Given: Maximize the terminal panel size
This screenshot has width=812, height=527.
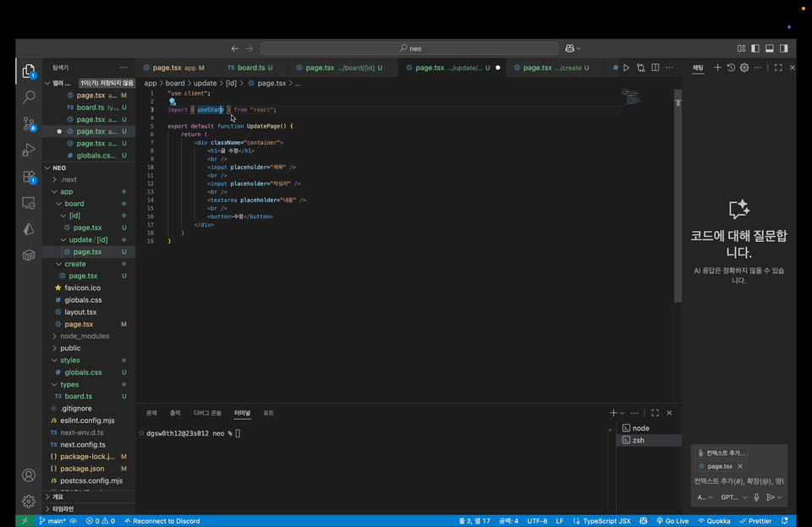Looking at the screenshot, I should tap(655, 413).
